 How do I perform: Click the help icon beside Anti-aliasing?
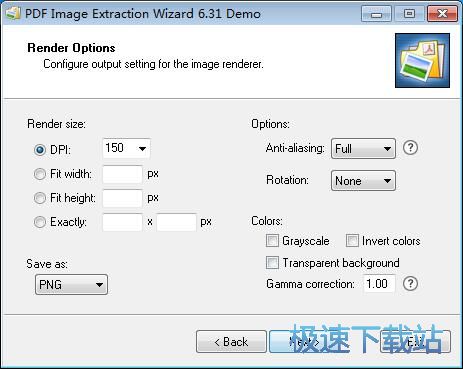click(410, 147)
